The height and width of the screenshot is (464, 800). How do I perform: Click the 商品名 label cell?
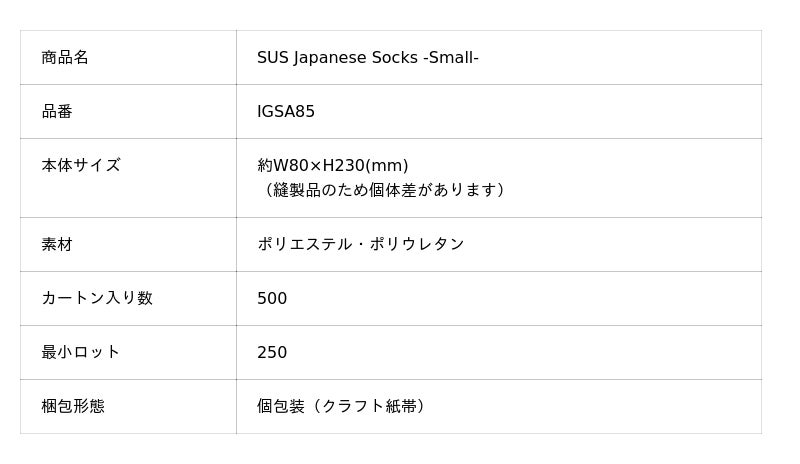pyautogui.click(x=128, y=57)
